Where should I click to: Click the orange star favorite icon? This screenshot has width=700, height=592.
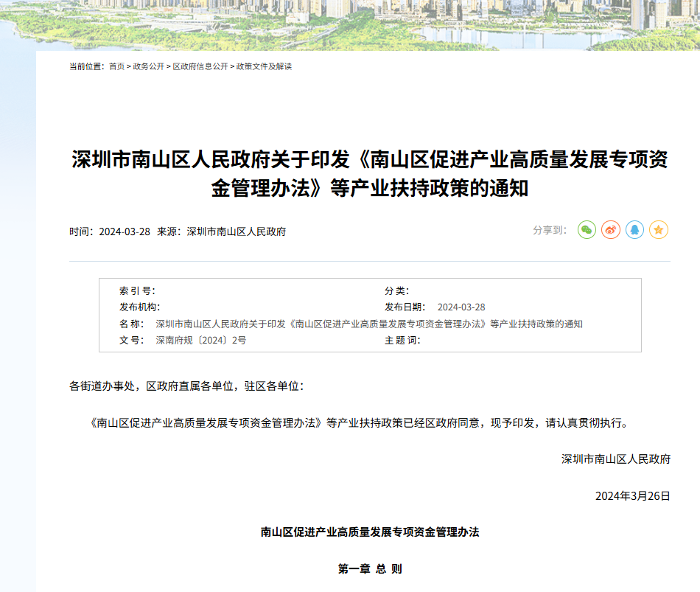click(659, 230)
